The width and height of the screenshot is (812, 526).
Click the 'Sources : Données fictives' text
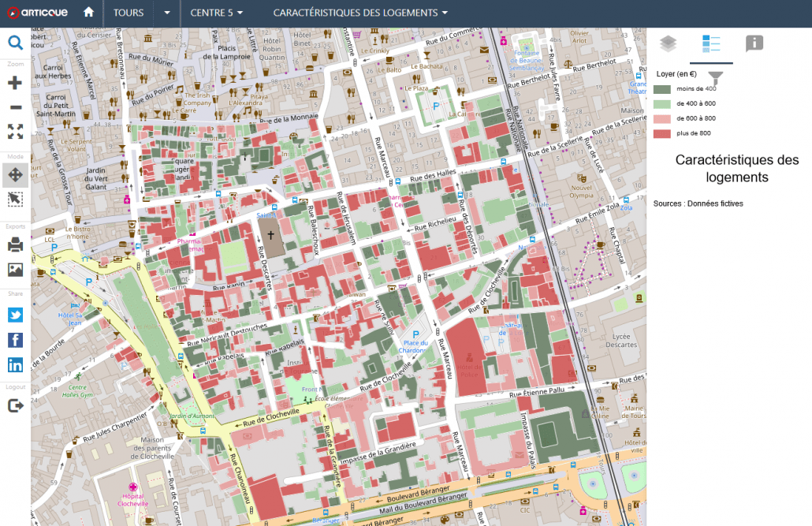pyautogui.click(x=698, y=203)
